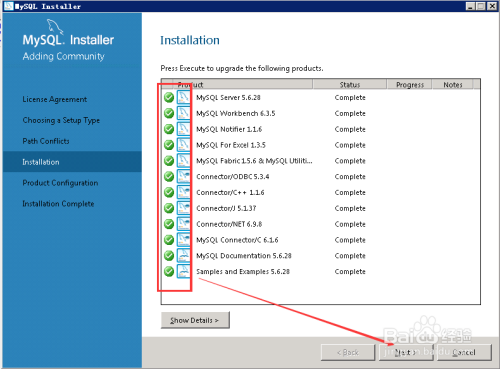Click green check icon for MySQL Documentation 5.6.28

[169, 256]
